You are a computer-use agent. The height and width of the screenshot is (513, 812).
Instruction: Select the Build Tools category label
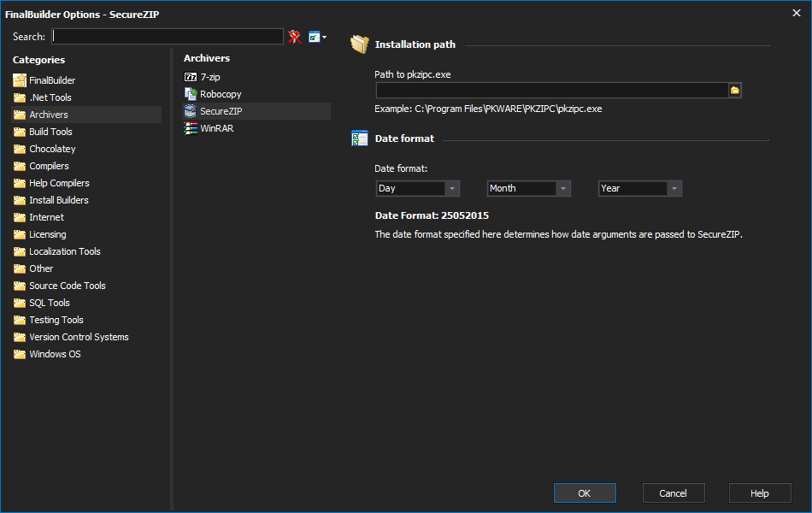50,132
